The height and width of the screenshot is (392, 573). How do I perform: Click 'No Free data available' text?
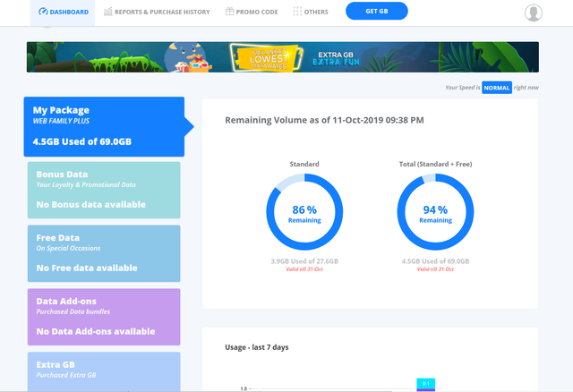tap(87, 268)
